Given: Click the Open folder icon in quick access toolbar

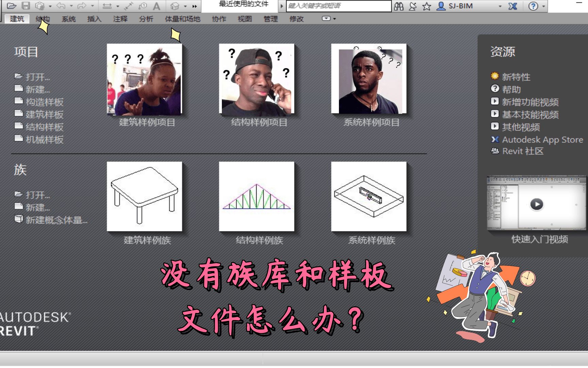Looking at the screenshot, I should (x=12, y=6).
